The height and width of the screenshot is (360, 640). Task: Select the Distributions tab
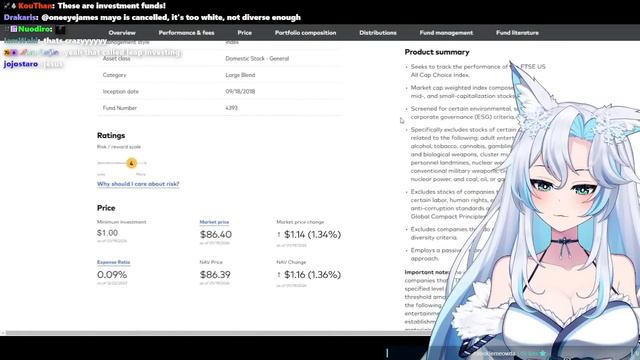[378, 33]
